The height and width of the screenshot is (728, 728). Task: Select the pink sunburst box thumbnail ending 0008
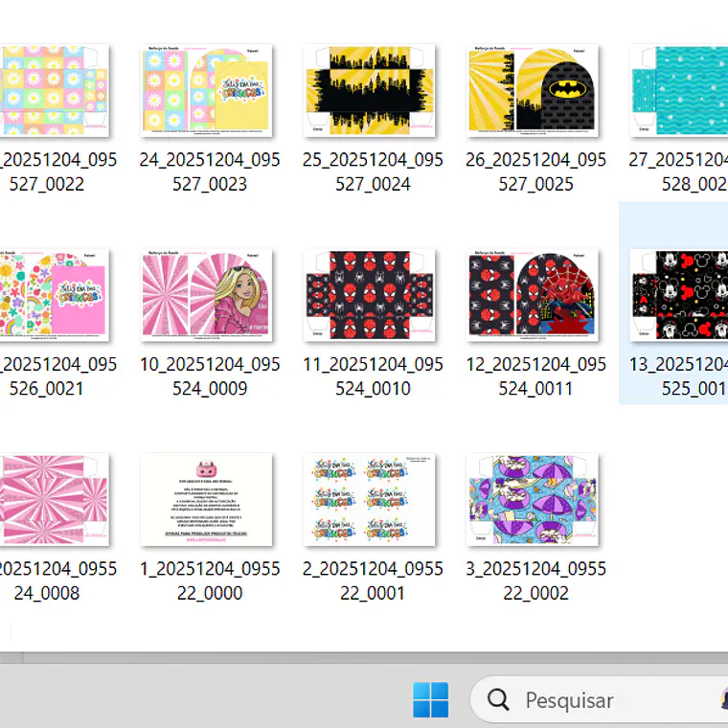53,500
